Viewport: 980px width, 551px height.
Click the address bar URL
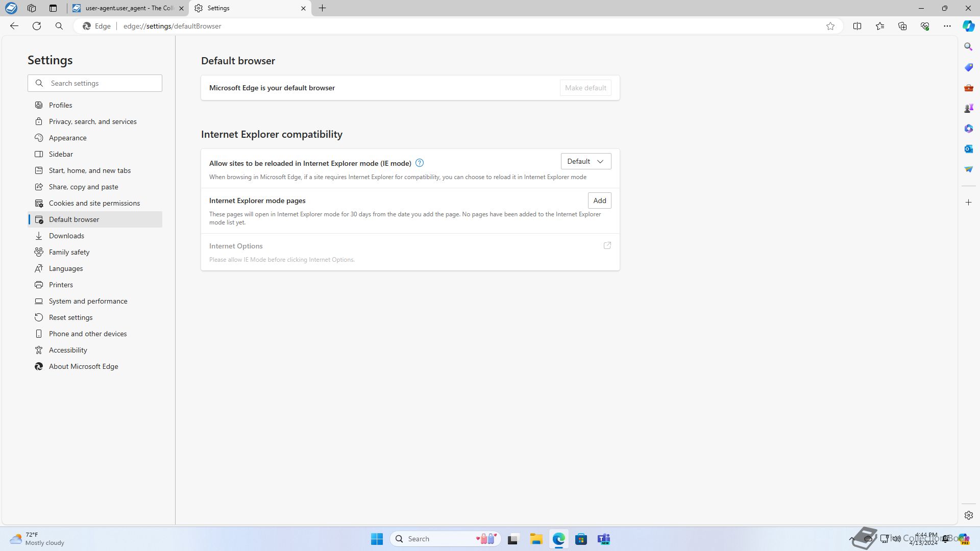click(x=172, y=26)
